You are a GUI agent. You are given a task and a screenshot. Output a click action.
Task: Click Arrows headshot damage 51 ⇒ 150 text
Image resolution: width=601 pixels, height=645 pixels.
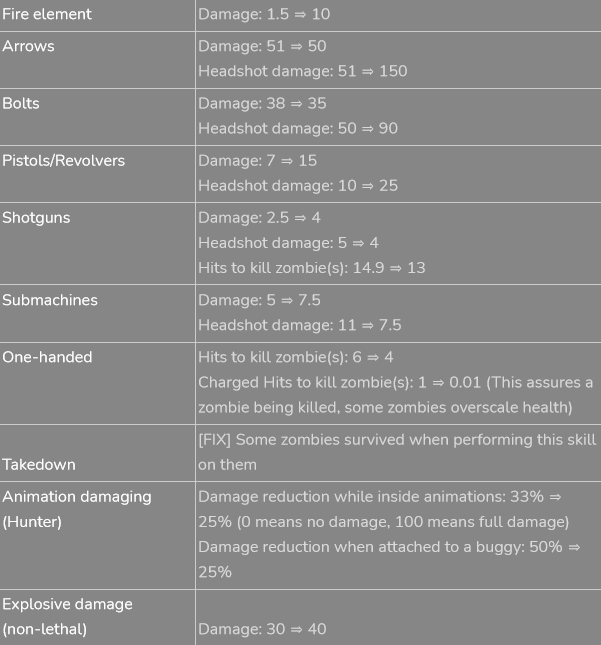[x=302, y=71]
